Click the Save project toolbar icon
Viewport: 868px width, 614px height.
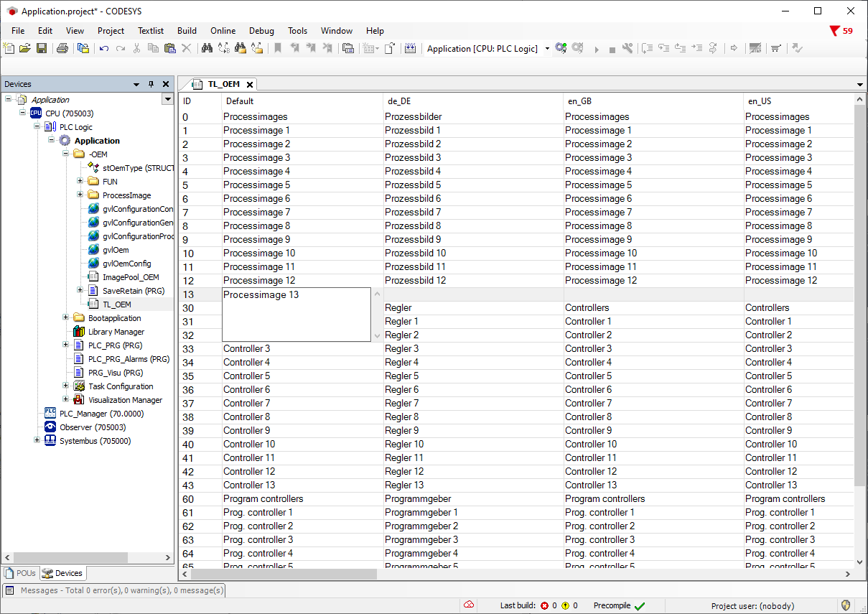click(42, 49)
